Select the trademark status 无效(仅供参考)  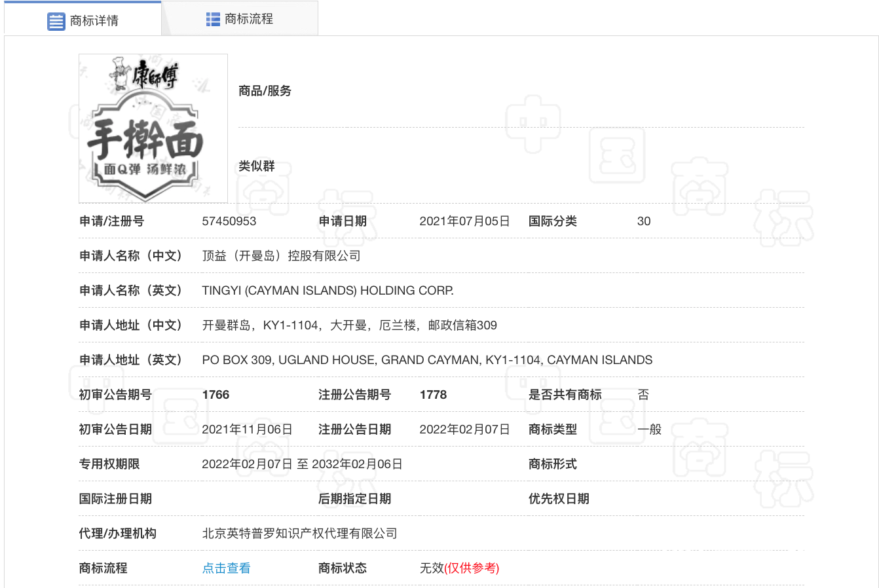pyautogui.click(x=459, y=568)
